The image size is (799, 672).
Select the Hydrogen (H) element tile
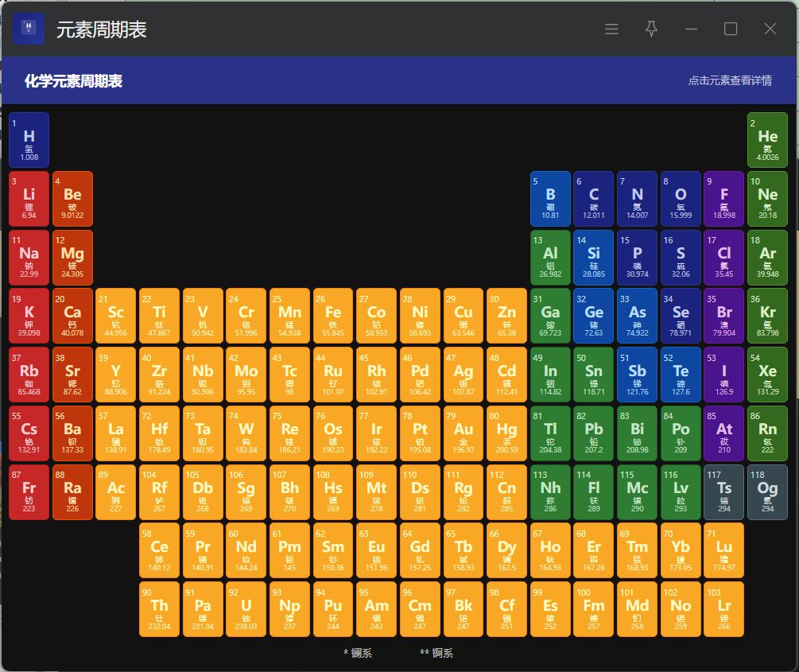29,140
